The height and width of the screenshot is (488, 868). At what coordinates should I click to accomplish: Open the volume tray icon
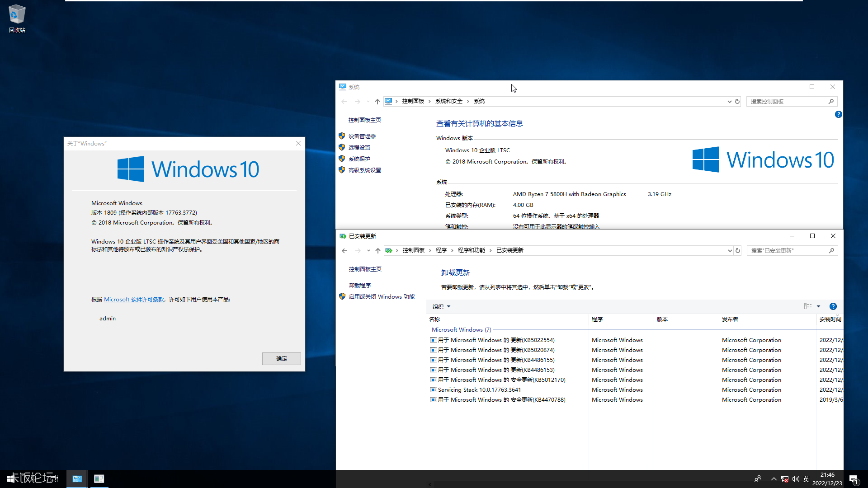[796, 479]
